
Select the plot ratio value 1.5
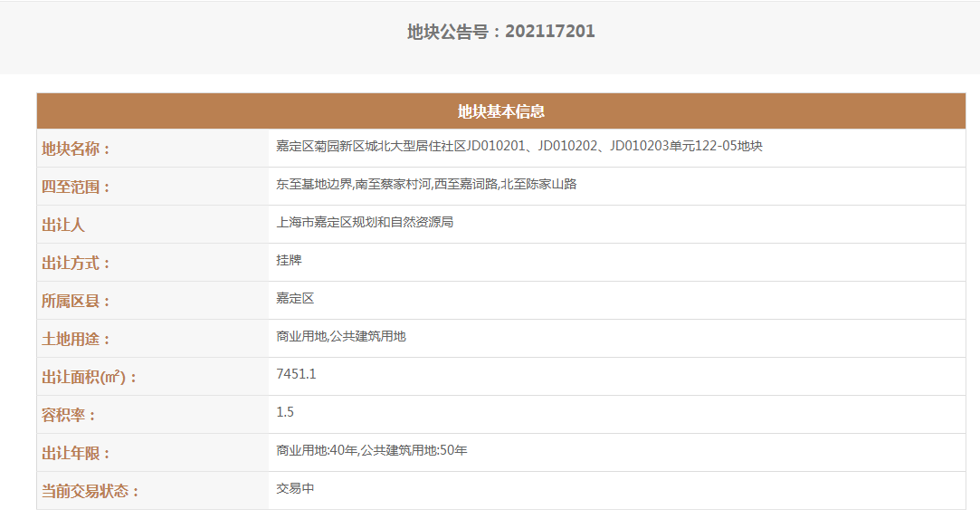pyautogui.click(x=285, y=412)
